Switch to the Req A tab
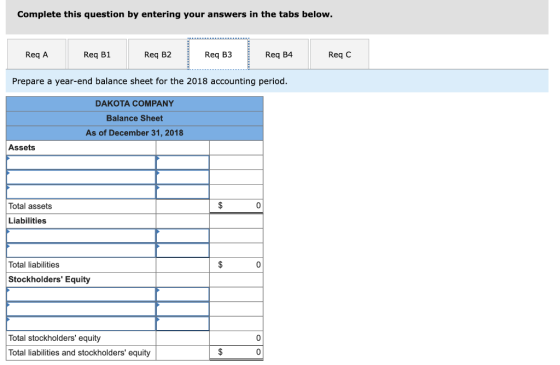560x365 pixels. pyautogui.click(x=36, y=54)
